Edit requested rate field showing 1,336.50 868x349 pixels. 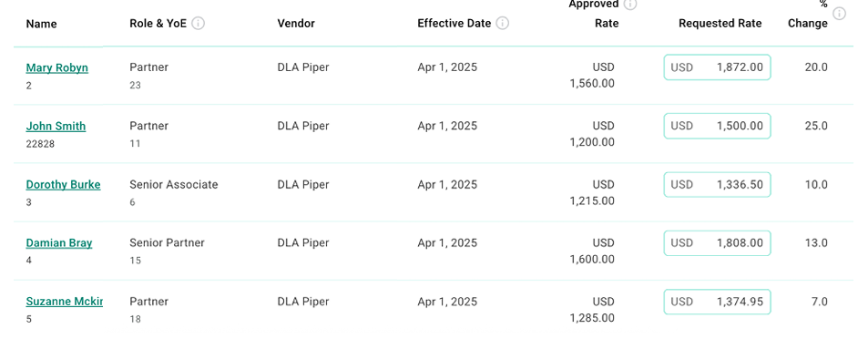click(717, 184)
